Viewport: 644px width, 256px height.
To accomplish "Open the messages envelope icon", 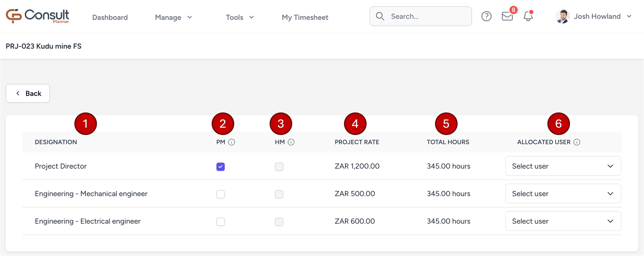I will 507,16.
